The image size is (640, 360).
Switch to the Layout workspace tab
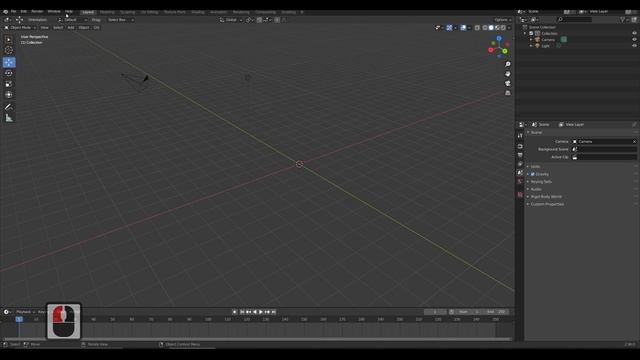point(88,12)
